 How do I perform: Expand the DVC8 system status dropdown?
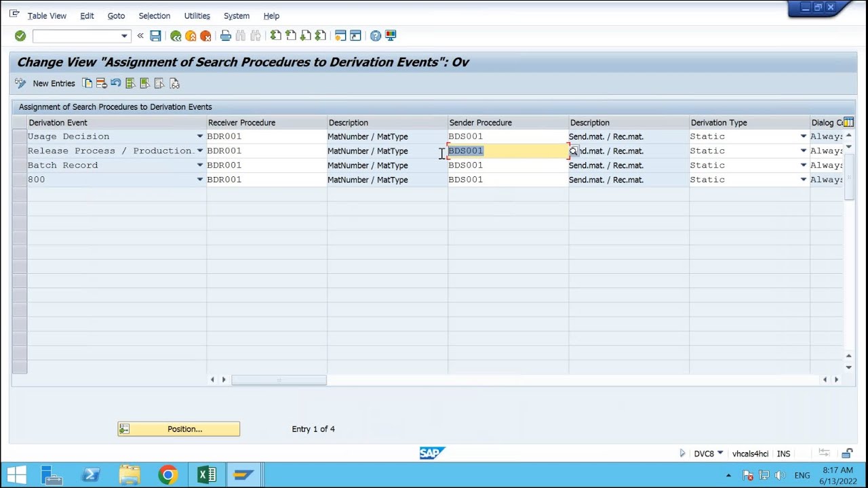[720, 453]
